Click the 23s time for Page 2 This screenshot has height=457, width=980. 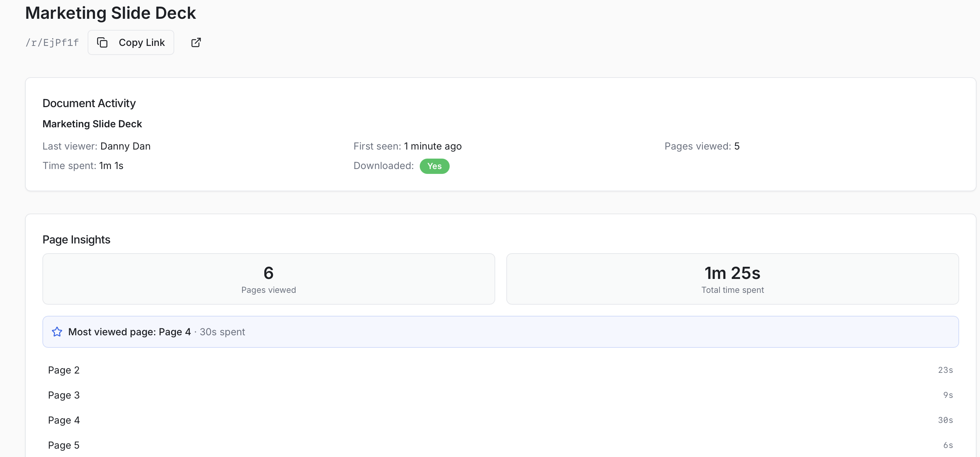tap(945, 370)
